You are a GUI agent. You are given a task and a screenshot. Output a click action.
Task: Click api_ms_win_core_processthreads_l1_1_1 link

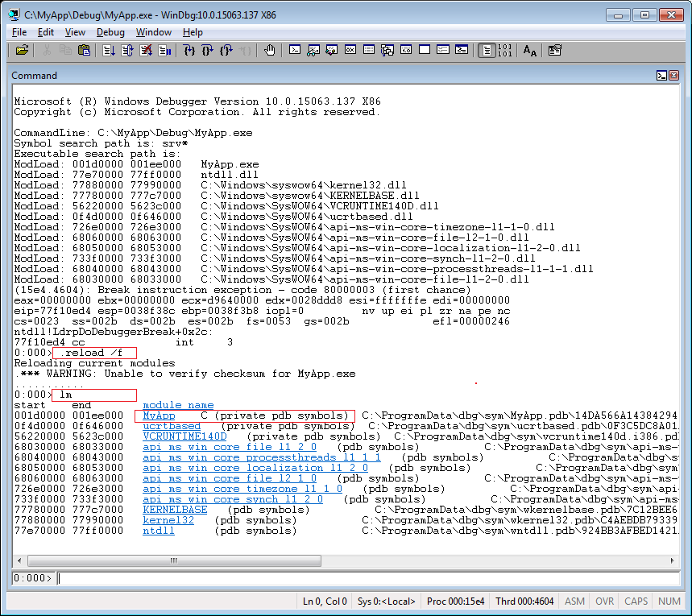(262, 457)
